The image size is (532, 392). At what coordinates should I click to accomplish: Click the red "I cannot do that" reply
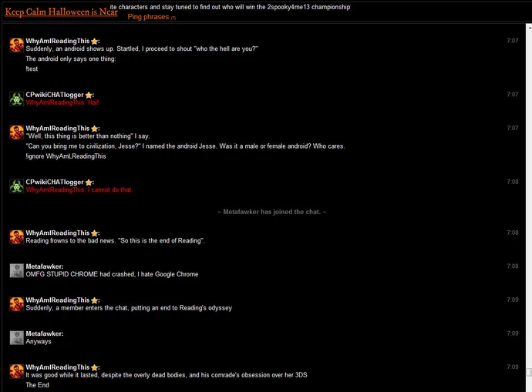[79, 189]
